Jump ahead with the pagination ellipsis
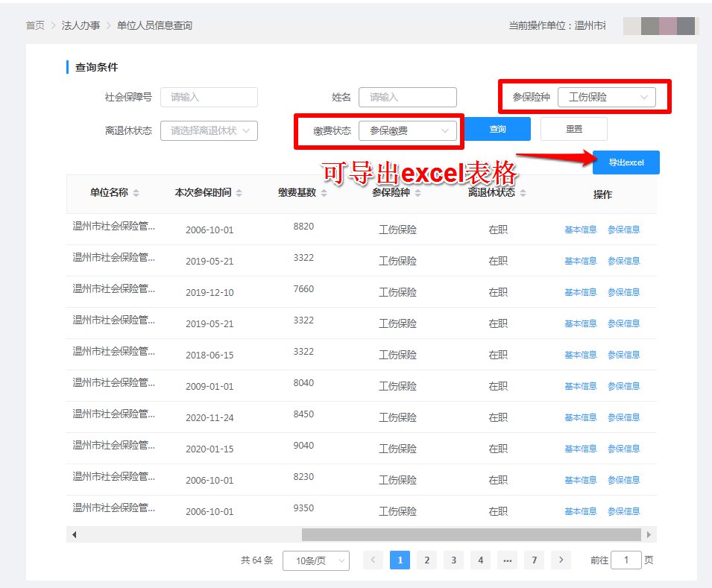 [507, 560]
